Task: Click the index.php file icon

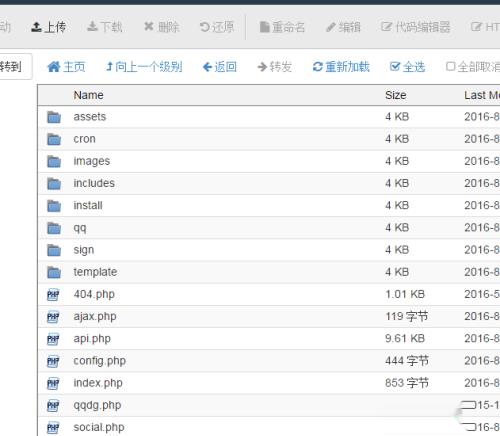Action: [x=53, y=383]
